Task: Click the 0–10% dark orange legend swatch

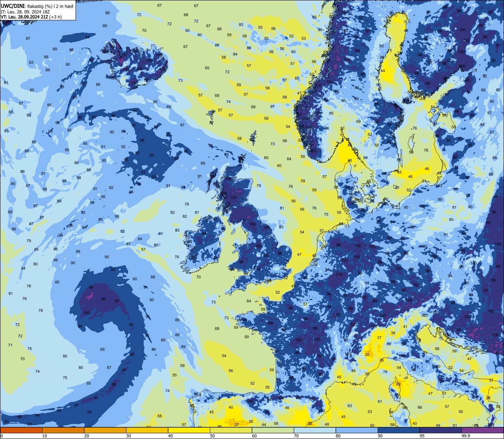Action: pos(21,430)
